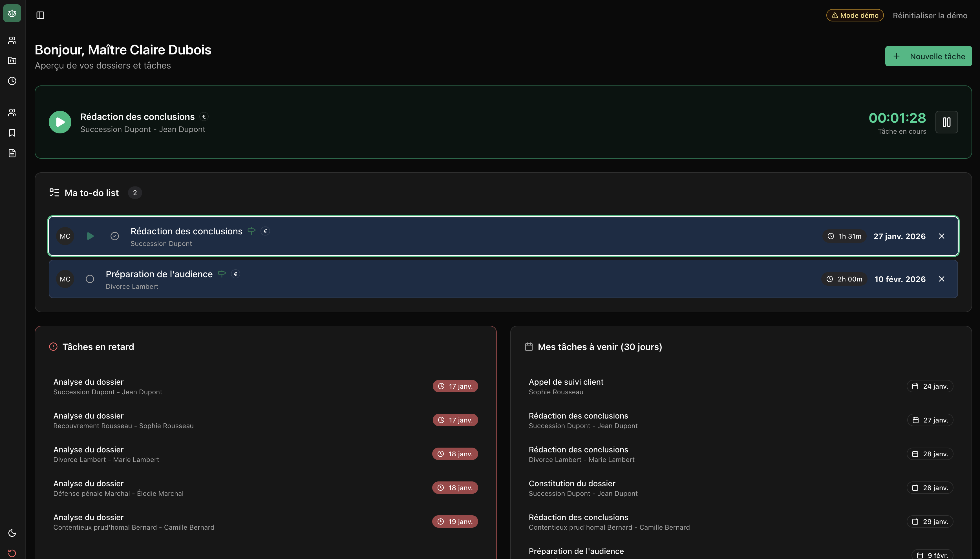Start timer on Rédaction des conclusions to-do
This screenshot has height=559, width=980.
[x=90, y=236]
